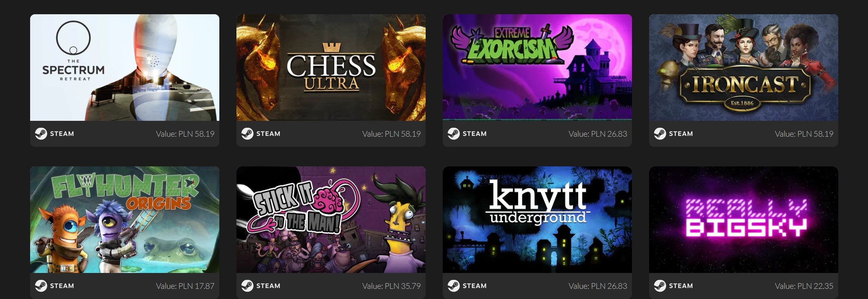The width and height of the screenshot is (868, 299).
Task: Select the Extreme Exorcism game artwork
Action: pyautogui.click(x=537, y=68)
